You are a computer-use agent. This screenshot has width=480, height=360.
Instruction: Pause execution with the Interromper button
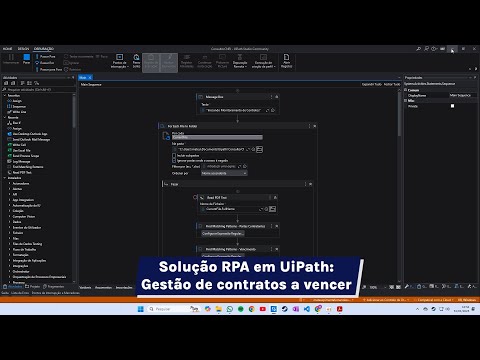click(x=11, y=59)
